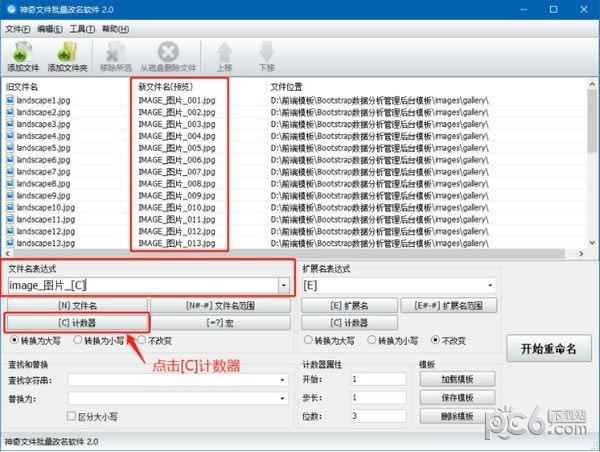Click the [N] 文件名 button
The image size is (600, 452).
tap(77, 305)
